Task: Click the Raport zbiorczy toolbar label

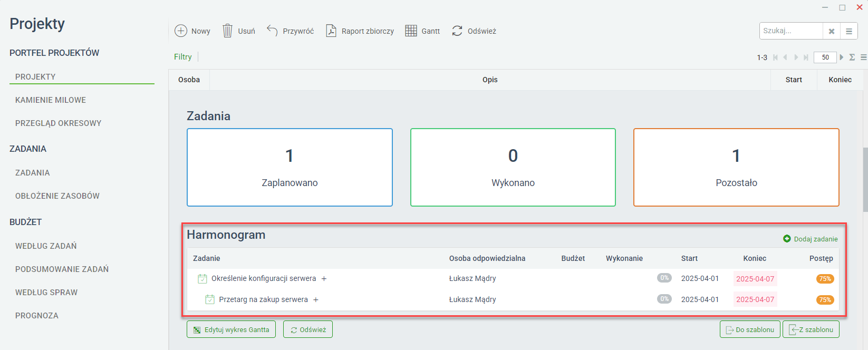Action: tap(368, 31)
